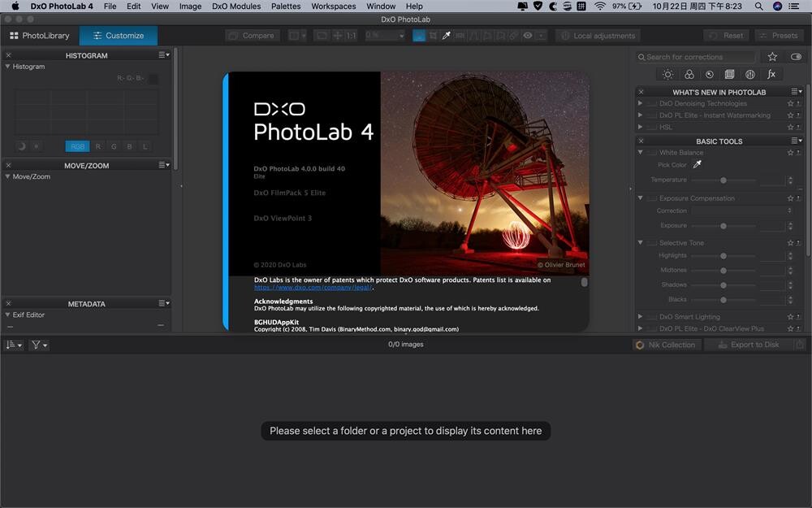Star the White Balance tool as favorite
Screen dimensions: 812x508
pos(790,153)
